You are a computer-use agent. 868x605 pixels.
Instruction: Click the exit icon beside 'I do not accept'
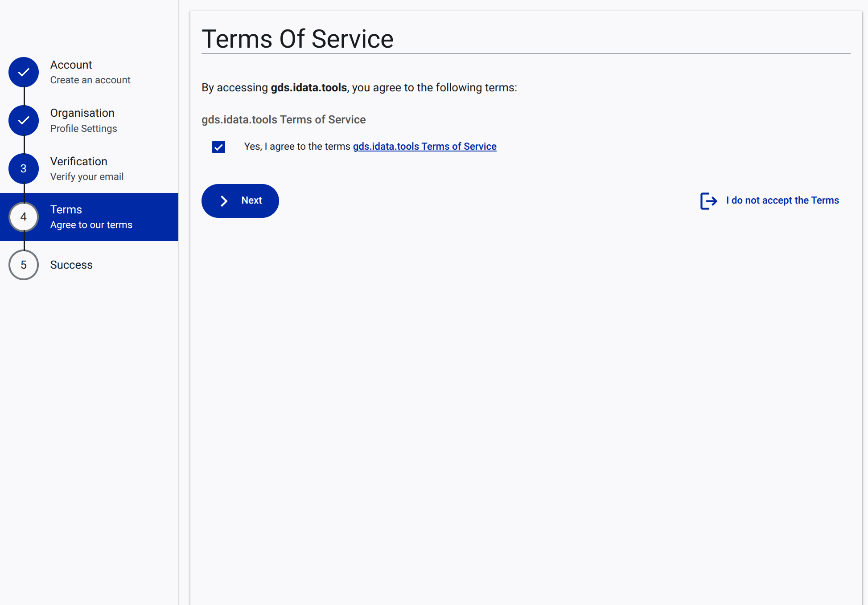(x=708, y=201)
